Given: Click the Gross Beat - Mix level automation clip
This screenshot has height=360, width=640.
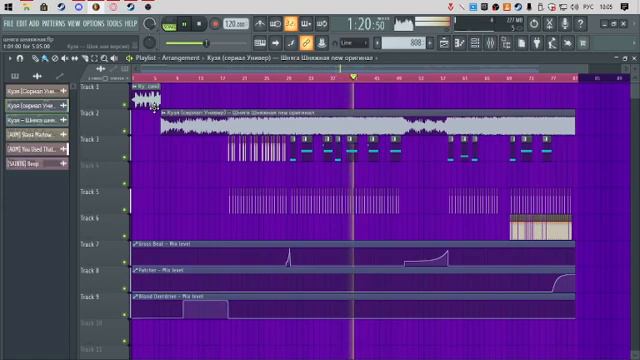Looking at the screenshot, I should pos(353,254).
